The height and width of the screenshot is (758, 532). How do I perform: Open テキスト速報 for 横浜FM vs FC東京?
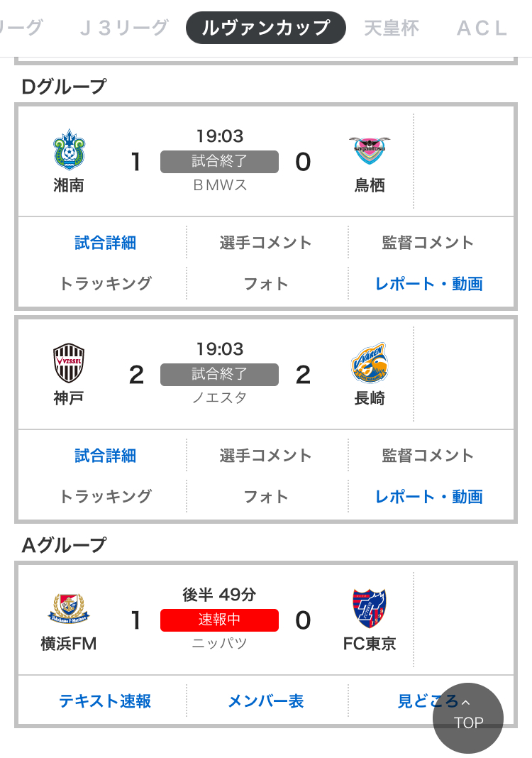click(105, 701)
